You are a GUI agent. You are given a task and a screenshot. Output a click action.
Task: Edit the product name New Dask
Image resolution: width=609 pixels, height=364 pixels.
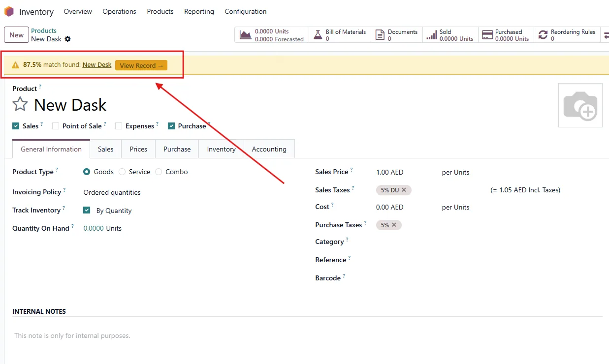[70, 105]
